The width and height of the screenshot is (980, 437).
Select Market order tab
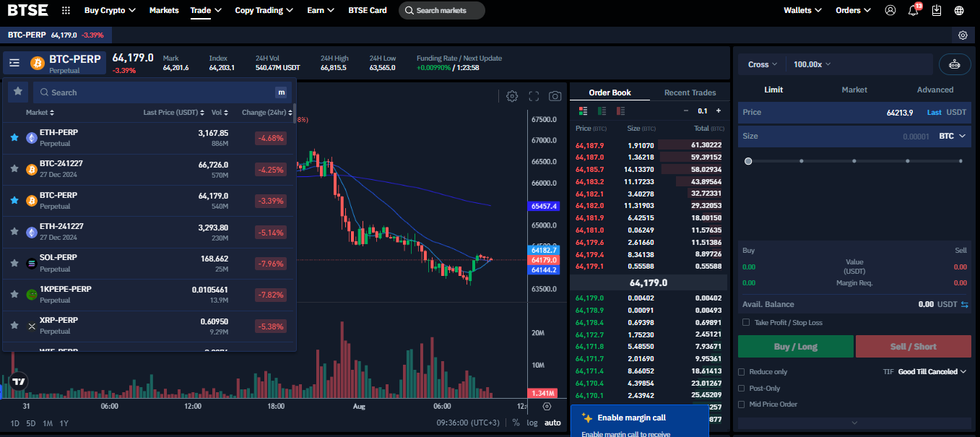coord(854,90)
